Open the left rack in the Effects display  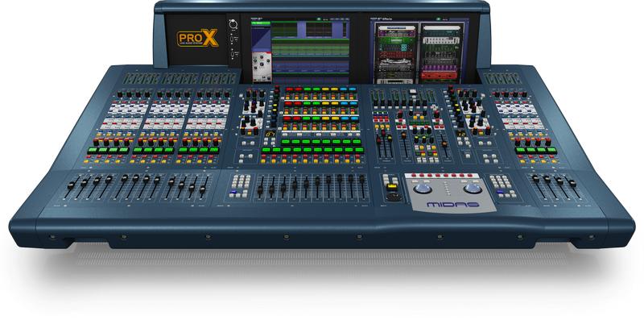coord(396,52)
